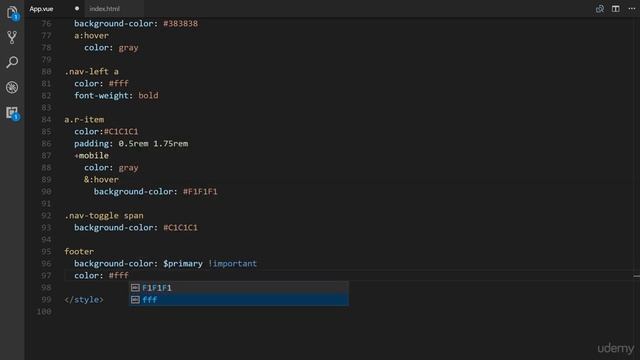Viewport: 640px width, 360px height.
Task: Open the Explorer files icon
Action: tap(12, 13)
